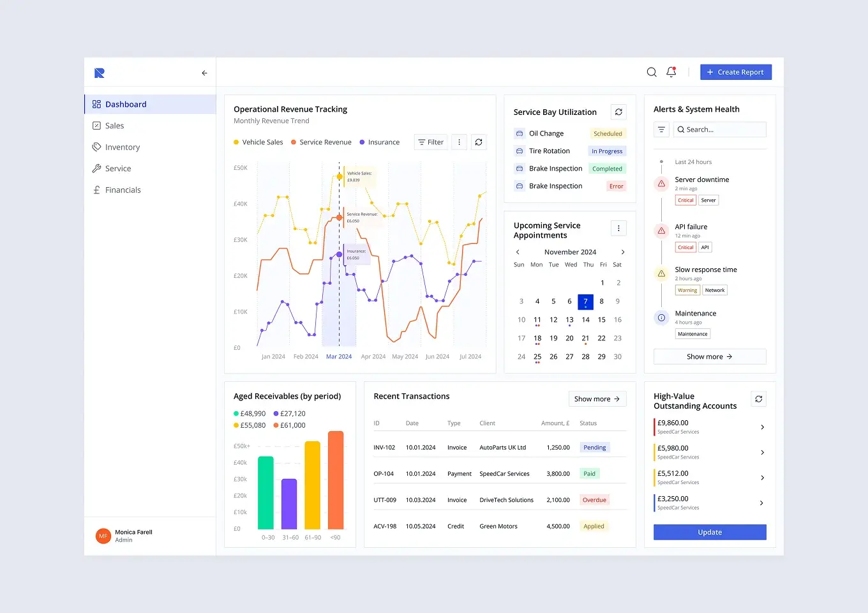This screenshot has width=868, height=613.
Task: Open the revenue chart three-dot menu
Action: 459,142
